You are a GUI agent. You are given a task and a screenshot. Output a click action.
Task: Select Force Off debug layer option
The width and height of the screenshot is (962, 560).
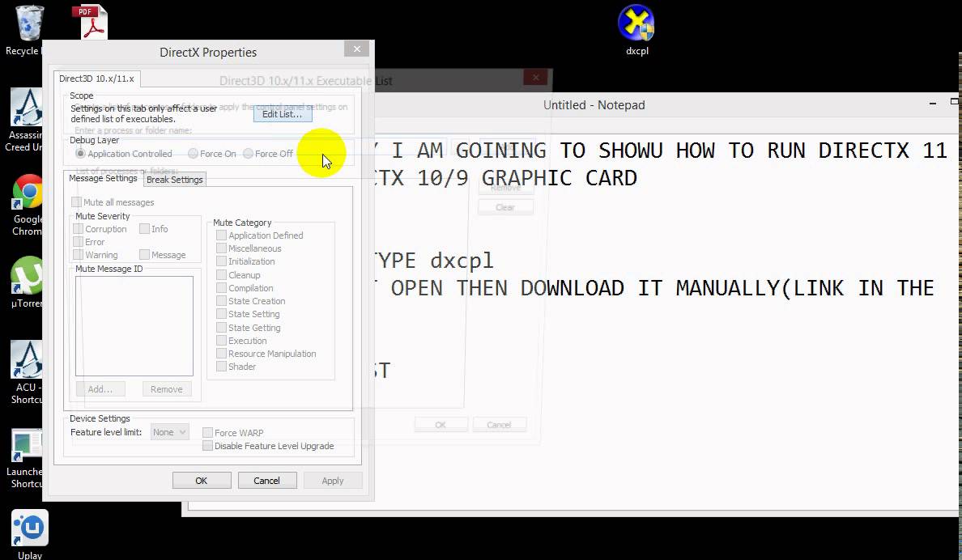click(x=249, y=153)
